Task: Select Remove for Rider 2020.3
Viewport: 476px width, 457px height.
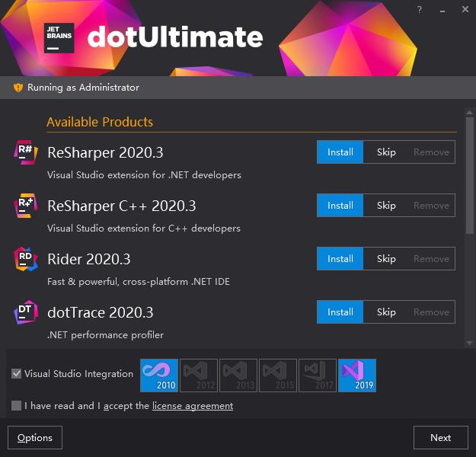Action: tap(431, 259)
